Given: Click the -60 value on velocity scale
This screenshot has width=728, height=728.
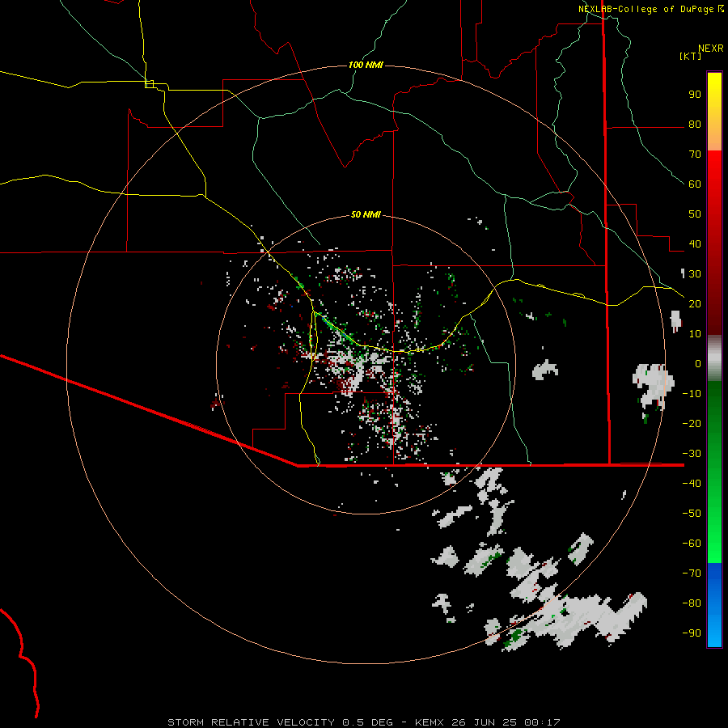Looking at the screenshot, I should (692, 544).
